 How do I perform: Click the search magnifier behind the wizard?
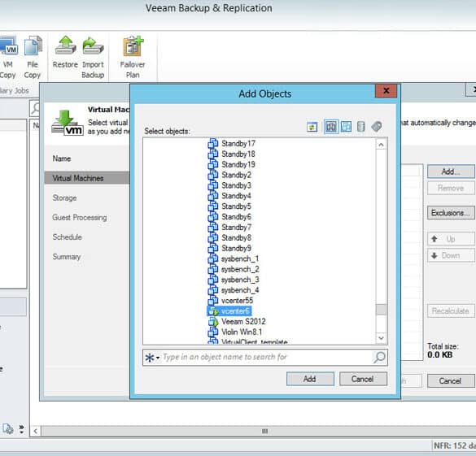coord(35,108)
